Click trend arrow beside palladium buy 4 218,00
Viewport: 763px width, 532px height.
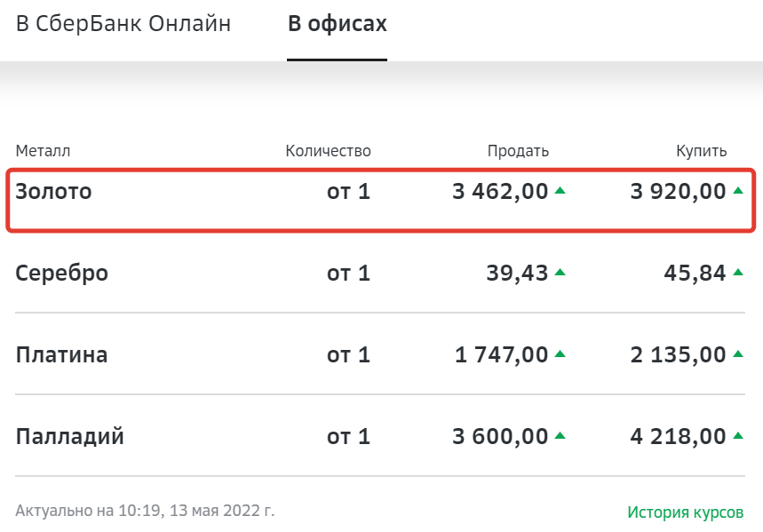pyautogui.click(x=737, y=436)
